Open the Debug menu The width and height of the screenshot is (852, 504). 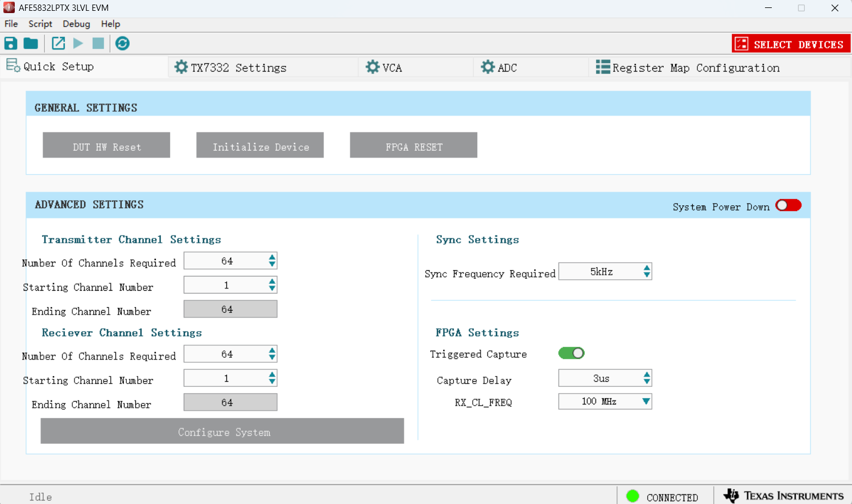tap(76, 24)
